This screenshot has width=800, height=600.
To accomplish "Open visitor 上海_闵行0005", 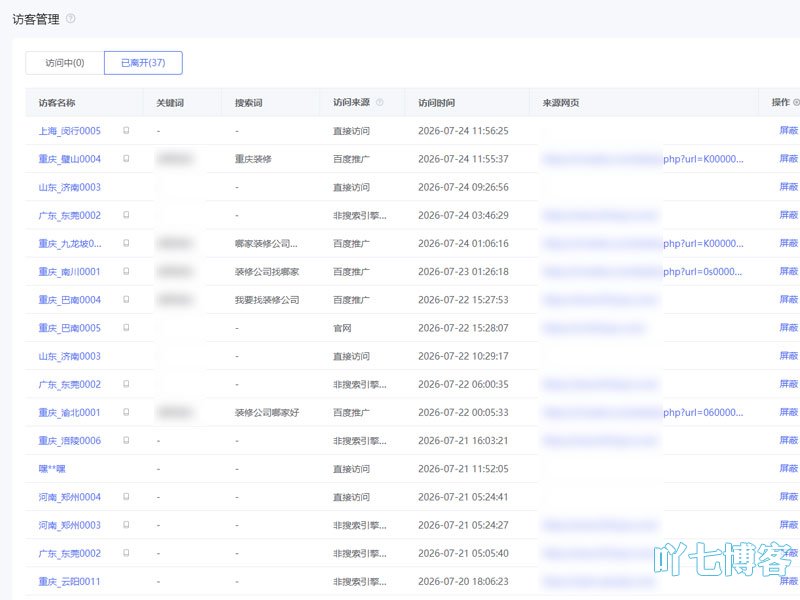I will coord(70,131).
